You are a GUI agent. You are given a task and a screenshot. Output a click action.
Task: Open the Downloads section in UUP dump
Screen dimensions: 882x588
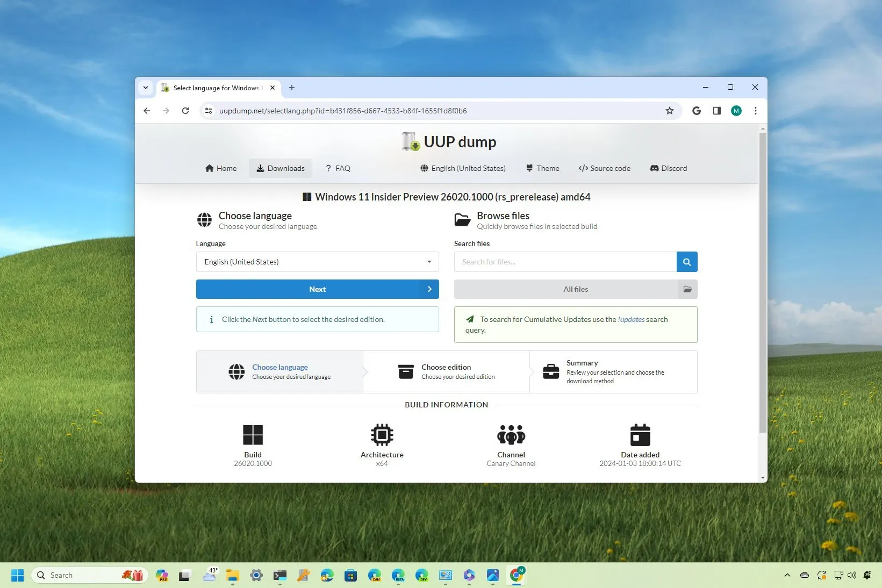click(x=280, y=168)
